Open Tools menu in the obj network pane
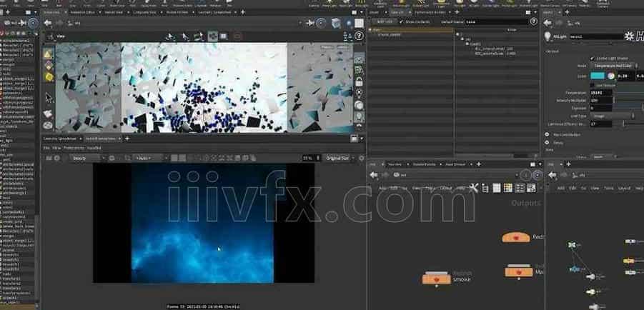Screen dimensions: 644x310 tap(609, 188)
